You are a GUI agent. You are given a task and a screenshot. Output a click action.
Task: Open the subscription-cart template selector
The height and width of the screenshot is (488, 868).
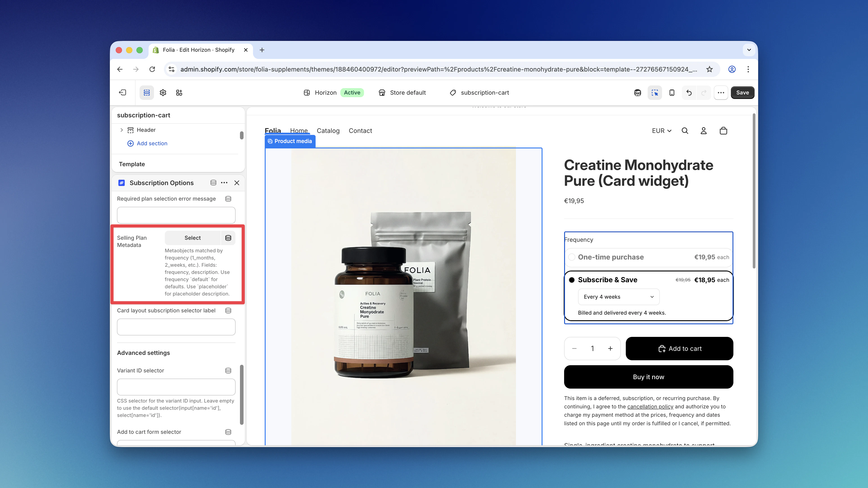tap(479, 93)
